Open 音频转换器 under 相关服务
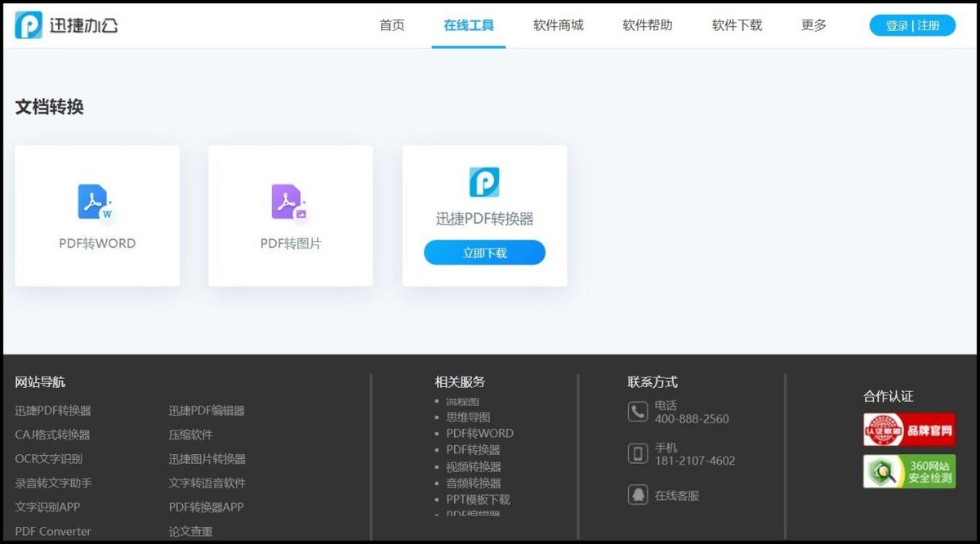Viewport: 980px width, 544px height. click(x=473, y=483)
